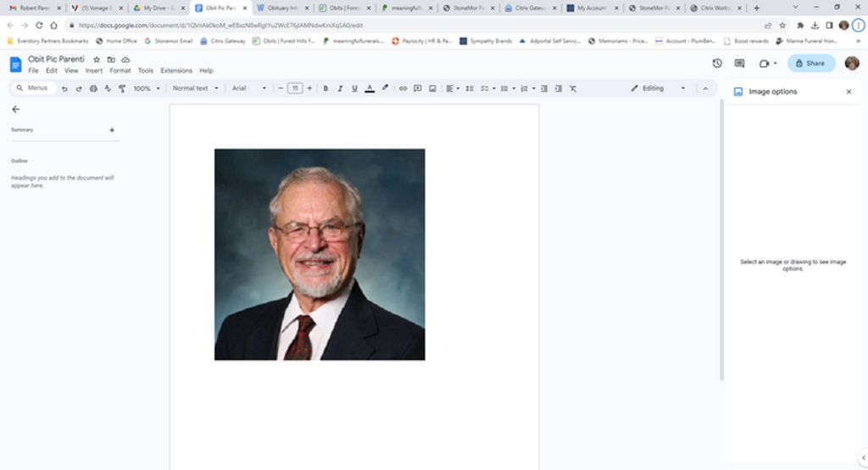Open the Insert menu

[93, 71]
